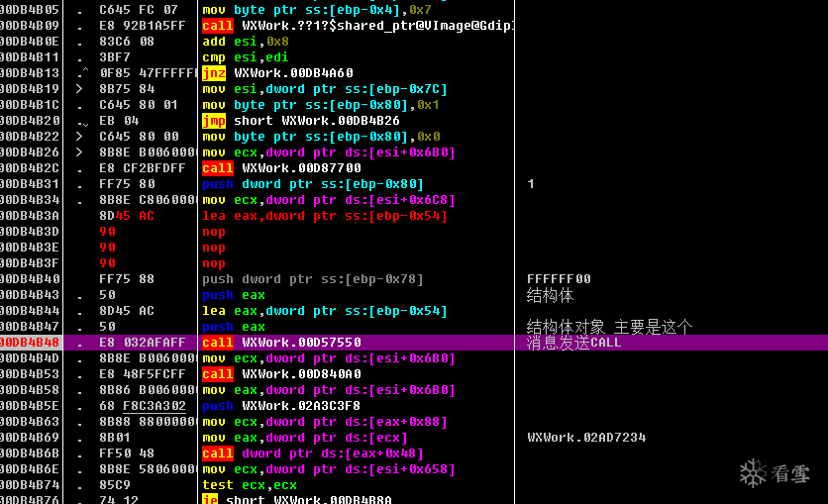Viewport: 828px width, 504px height.
Task: Select the call WXWork.00D840A0 instruction
Action: click(281, 374)
